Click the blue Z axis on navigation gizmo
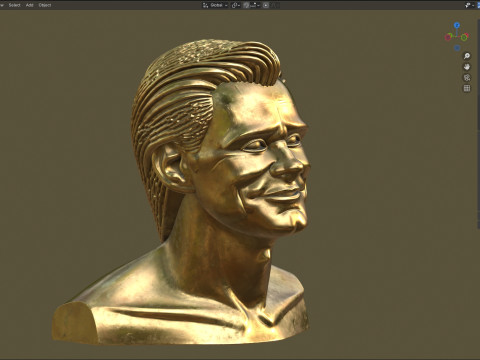This screenshot has width=480, height=360. click(x=457, y=25)
